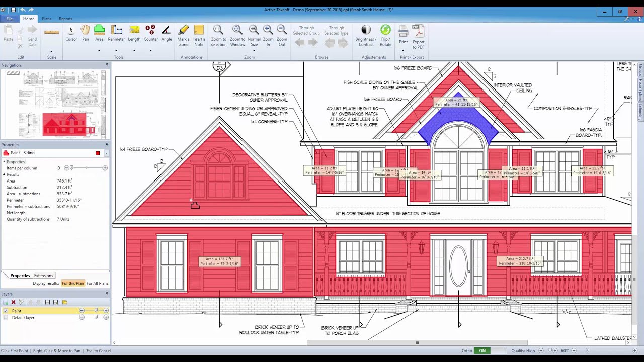Toggle the Paint layer checkbox

(x=6, y=311)
